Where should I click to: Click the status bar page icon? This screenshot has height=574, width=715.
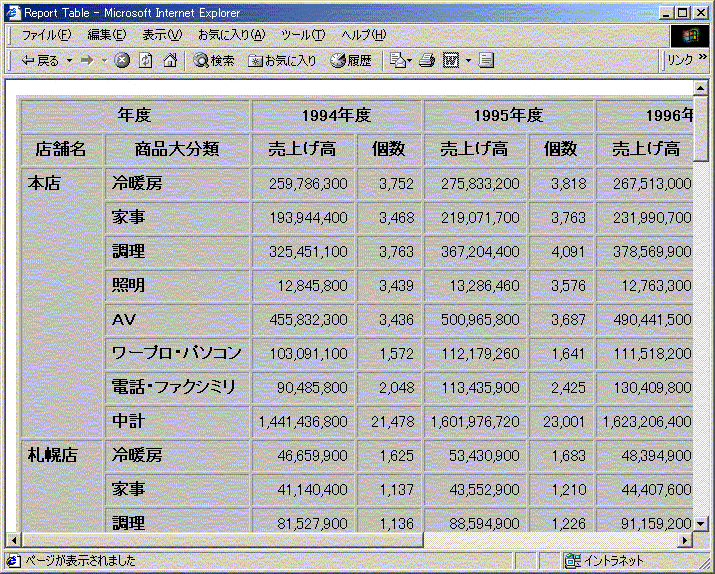13,560
